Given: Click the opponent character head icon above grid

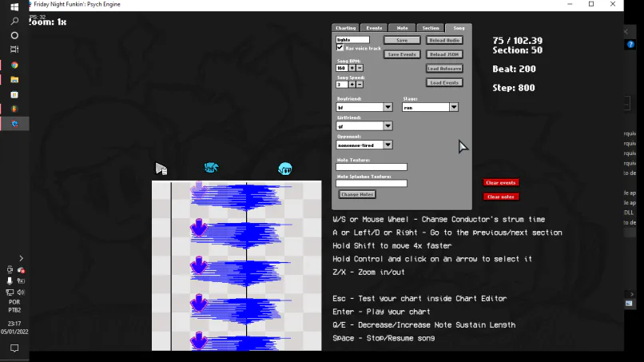Looking at the screenshot, I should pyautogui.click(x=211, y=168).
